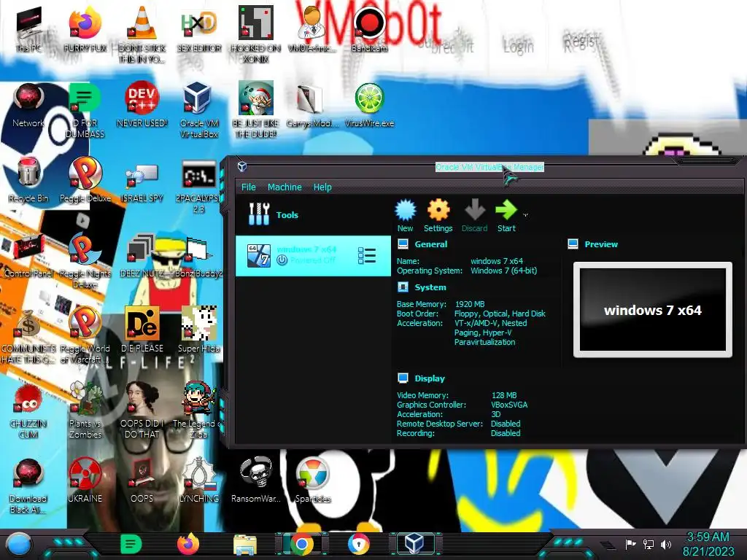This screenshot has height=560, width=747.
Task: Select Tools in VirtualBox sidebar
Action: pyautogui.click(x=313, y=215)
